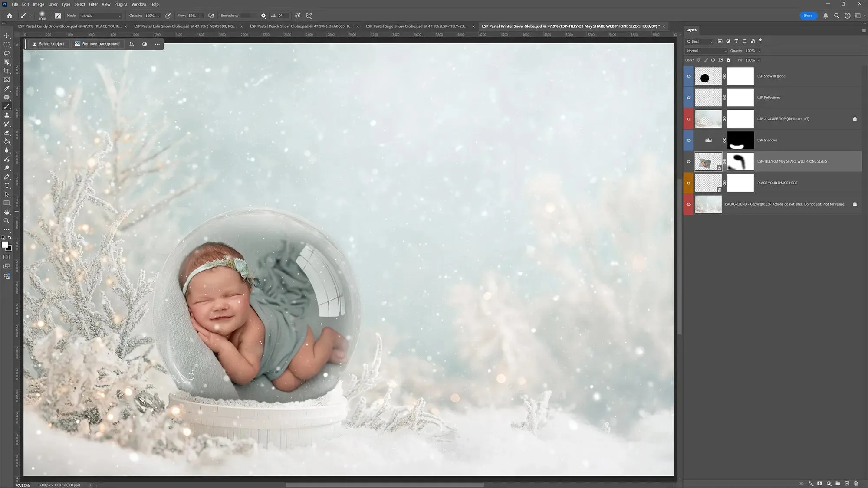Open the Select menu
Viewport: 868px width, 488px height.
coord(79,4)
